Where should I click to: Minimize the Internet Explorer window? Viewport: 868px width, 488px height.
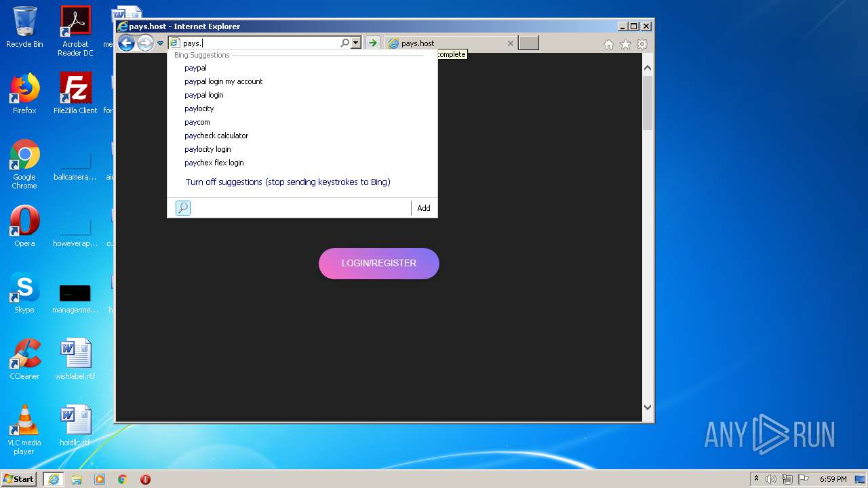click(623, 26)
